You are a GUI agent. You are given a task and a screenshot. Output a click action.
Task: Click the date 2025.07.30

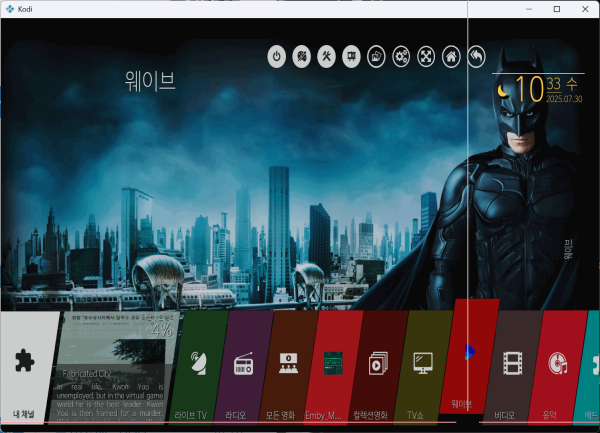click(564, 99)
